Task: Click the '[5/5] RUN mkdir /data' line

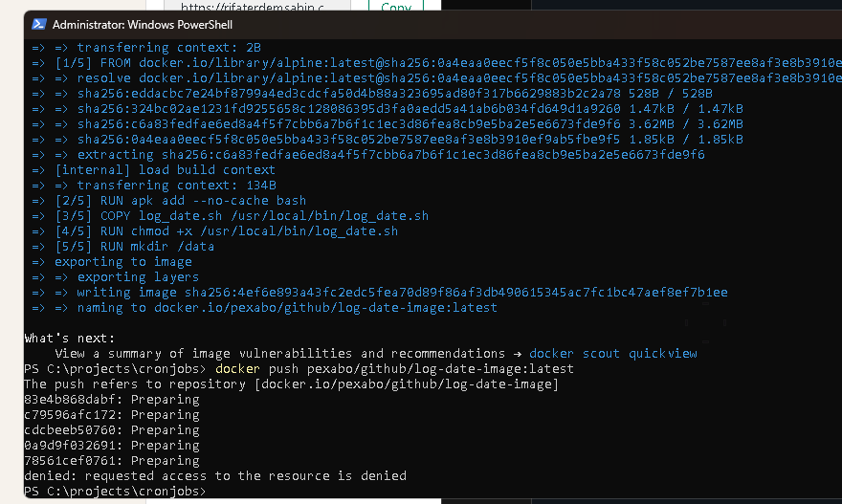Action: 123,247
